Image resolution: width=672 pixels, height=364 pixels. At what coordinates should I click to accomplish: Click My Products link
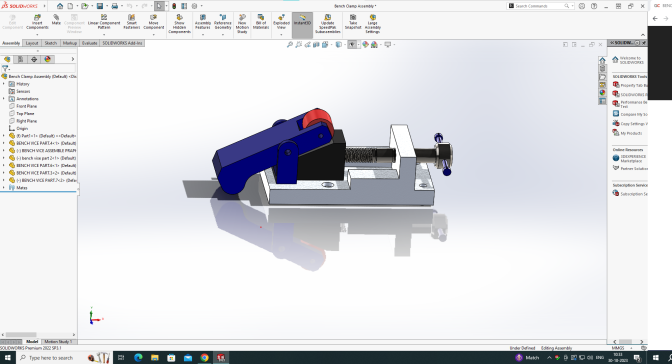[x=631, y=133]
